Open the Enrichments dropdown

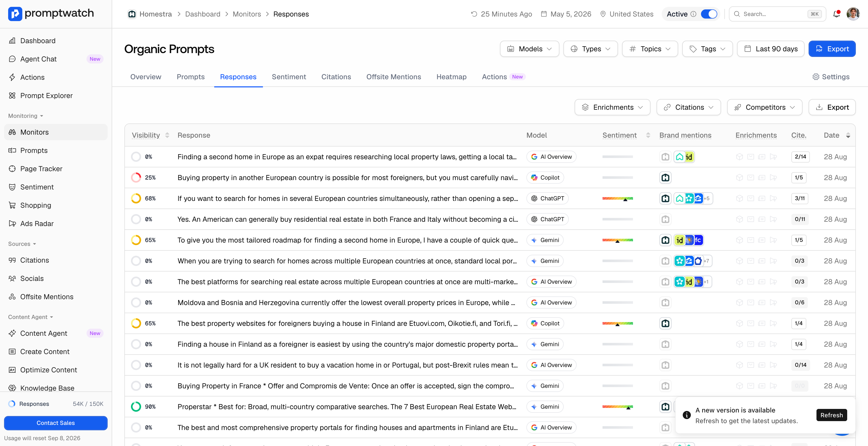pyautogui.click(x=612, y=107)
